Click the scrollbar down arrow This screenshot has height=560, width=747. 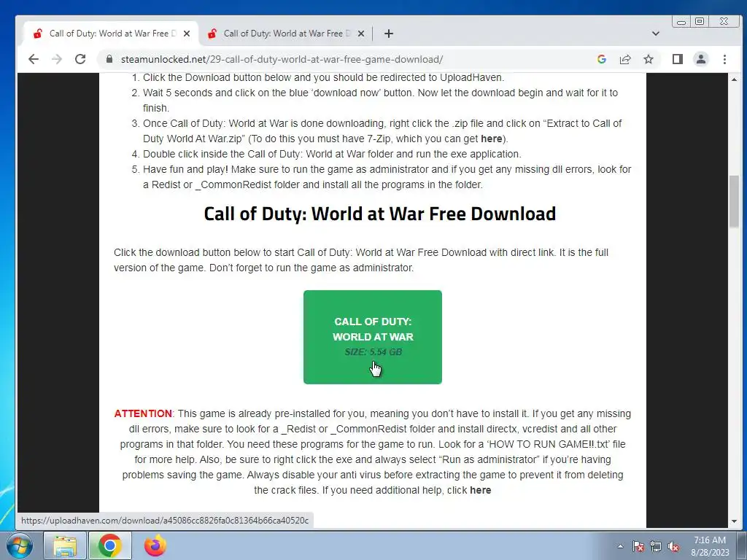pos(734,521)
